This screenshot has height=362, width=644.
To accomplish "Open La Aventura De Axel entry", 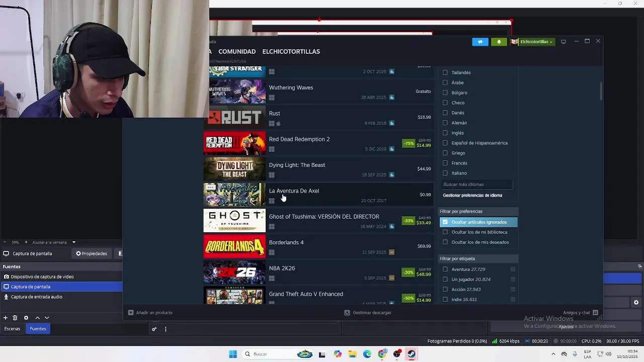I will (318, 195).
